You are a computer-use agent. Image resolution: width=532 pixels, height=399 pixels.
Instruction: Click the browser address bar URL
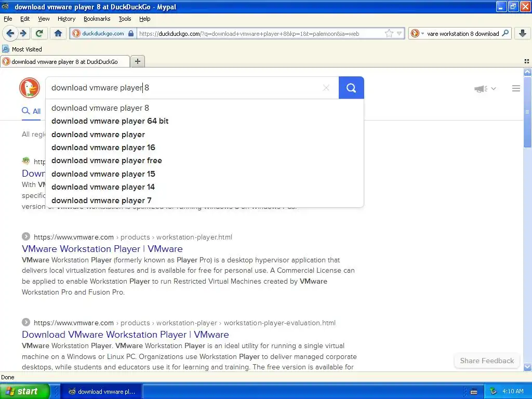(x=249, y=34)
